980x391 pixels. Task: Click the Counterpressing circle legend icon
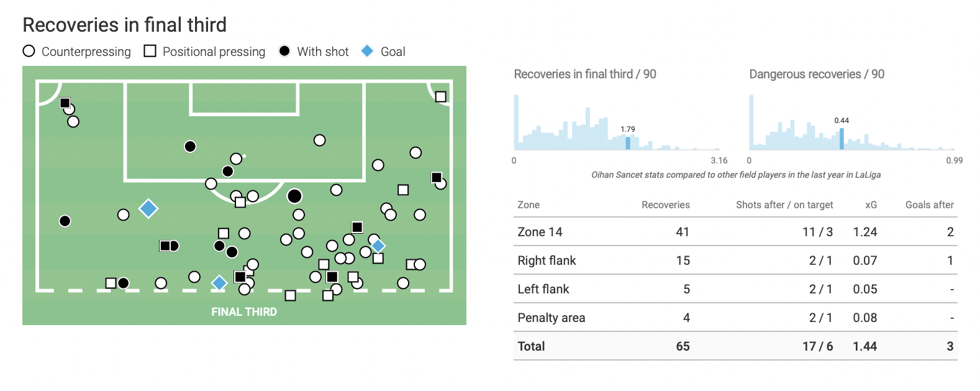point(29,51)
